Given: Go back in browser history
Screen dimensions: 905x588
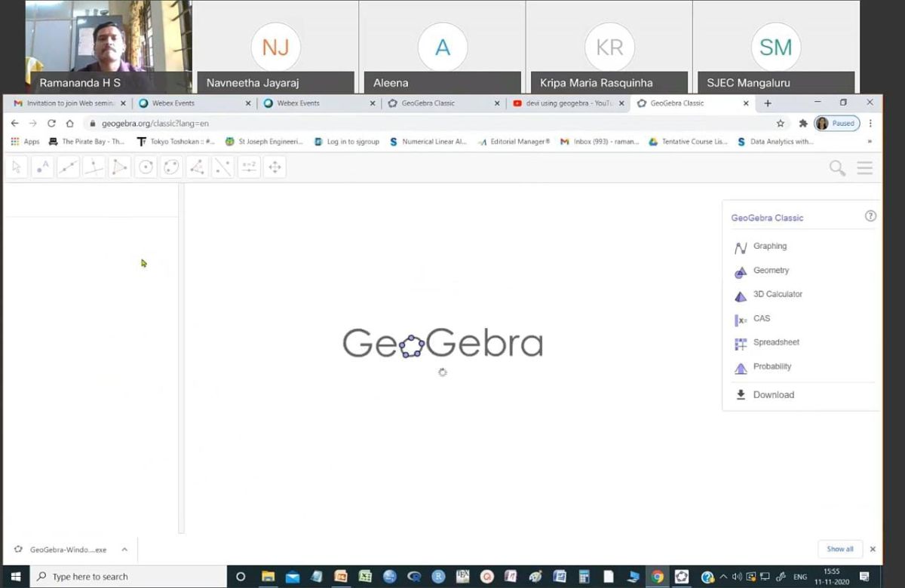Looking at the screenshot, I should pyautogui.click(x=14, y=124).
